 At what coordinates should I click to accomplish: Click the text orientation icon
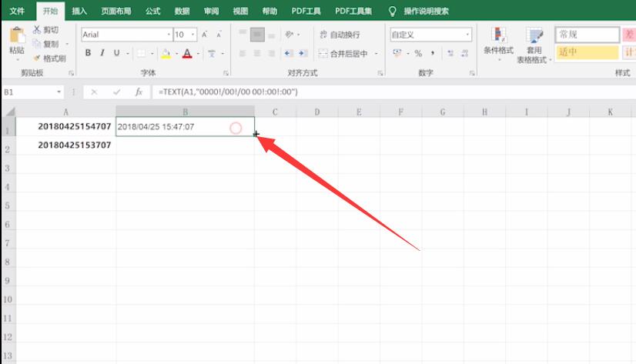point(289,35)
